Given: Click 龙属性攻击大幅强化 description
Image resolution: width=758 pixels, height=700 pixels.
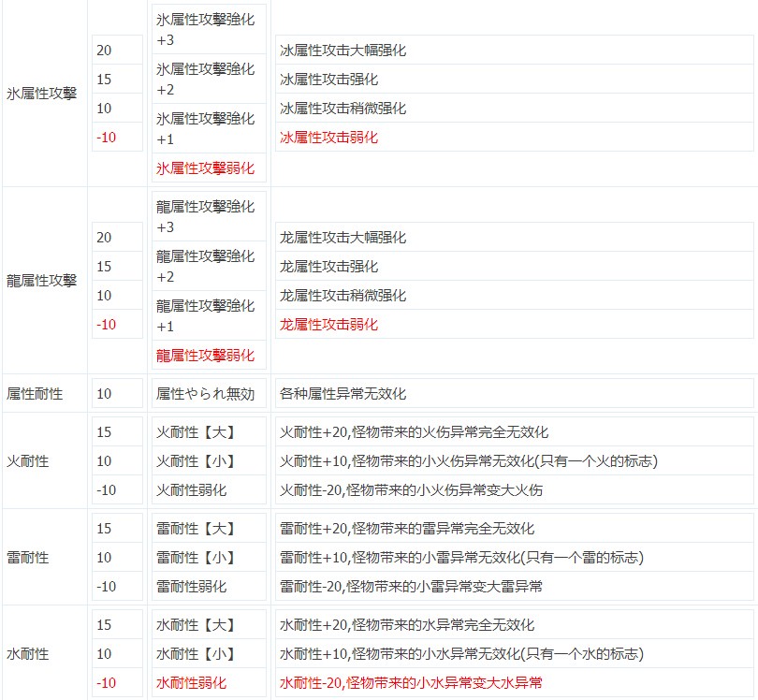Looking at the screenshot, I should pos(515,237).
